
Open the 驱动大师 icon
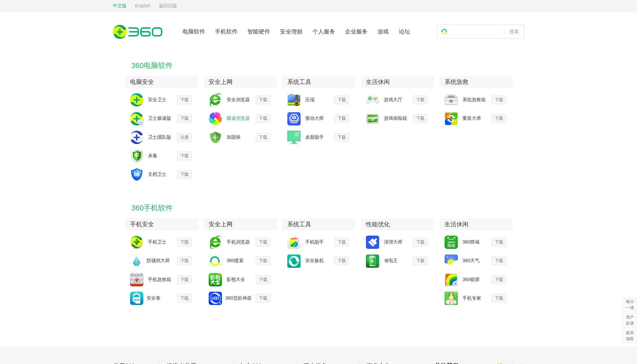[294, 118]
